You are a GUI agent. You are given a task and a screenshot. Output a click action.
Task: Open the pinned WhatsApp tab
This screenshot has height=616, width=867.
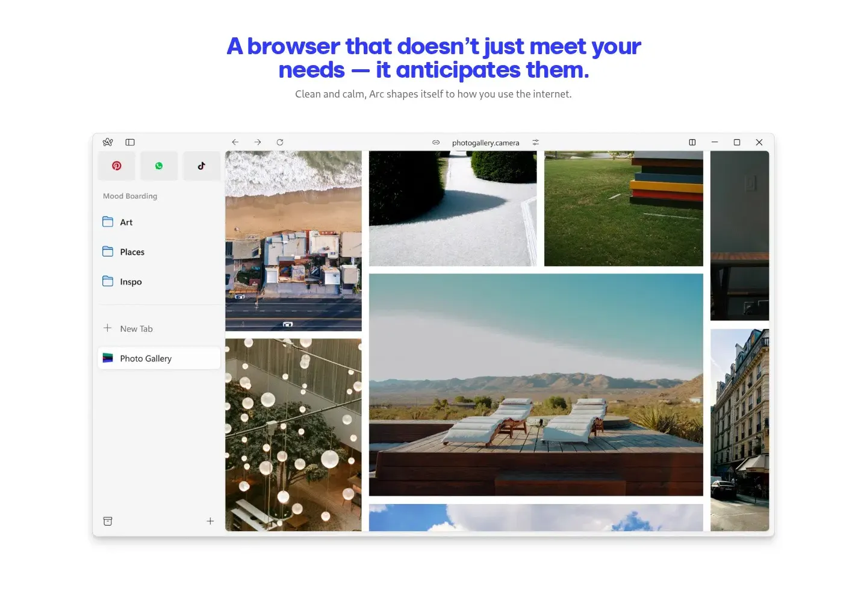pos(159,166)
